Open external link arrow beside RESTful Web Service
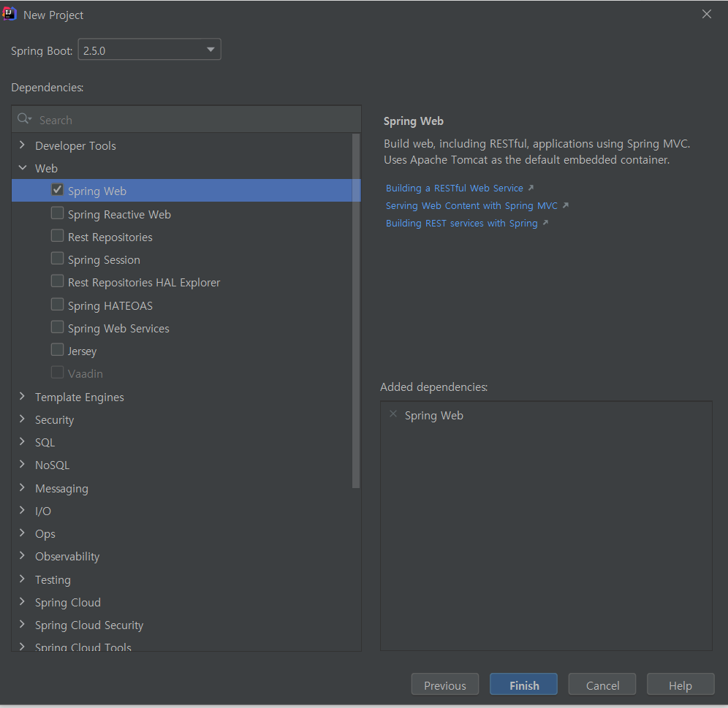The height and width of the screenshot is (708, 728). click(531, 188)
